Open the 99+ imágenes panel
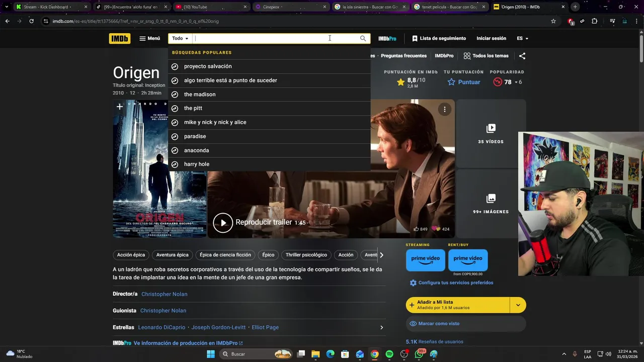The image size is (644, 362). tap(491, 204)
